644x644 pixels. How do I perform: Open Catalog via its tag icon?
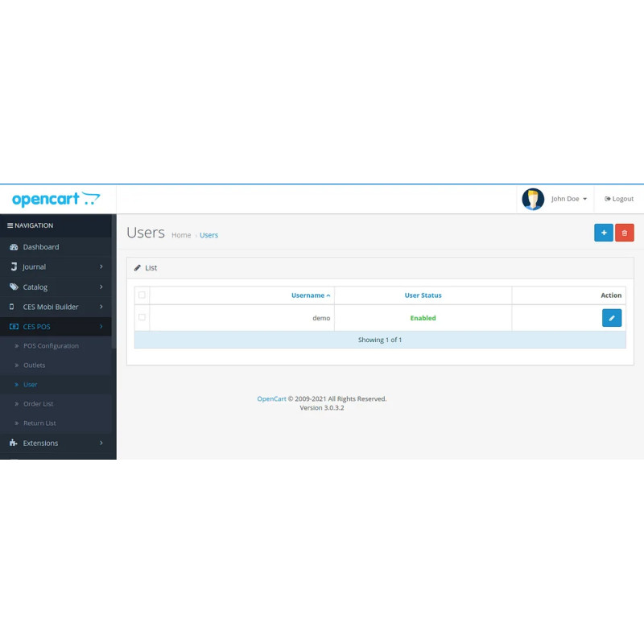[12, 287]
